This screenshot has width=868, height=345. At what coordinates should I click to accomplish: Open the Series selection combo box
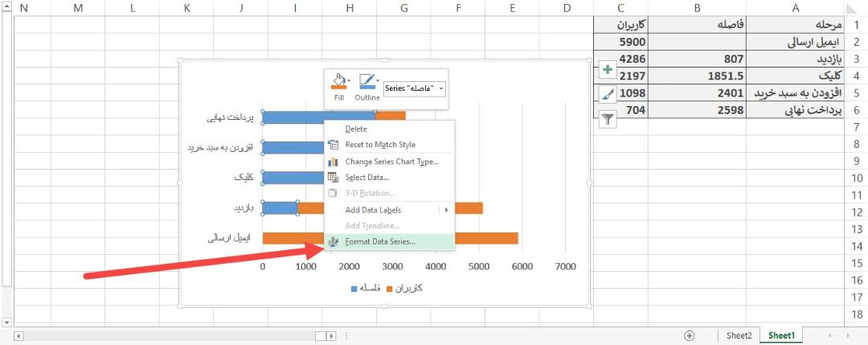point(414,88)
